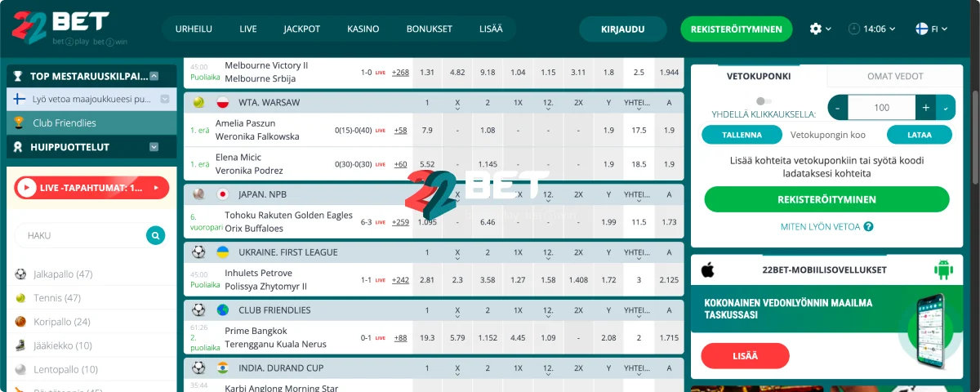Click the green Rekisteröityminen button in betslip

pos(827,199)
